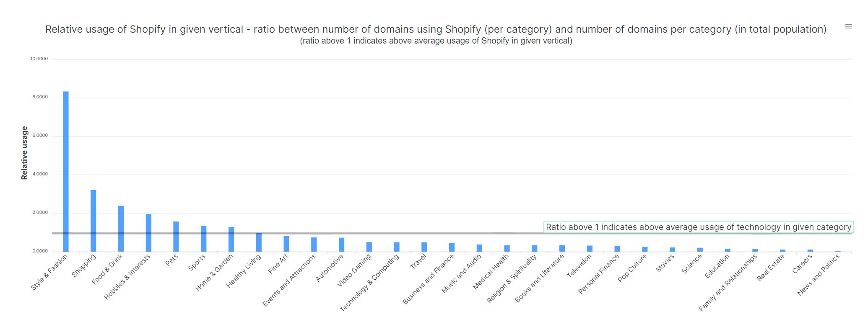This screenshot has height=327, width=868.
Task: Click the News and Politics axis label
Action: 819,275
